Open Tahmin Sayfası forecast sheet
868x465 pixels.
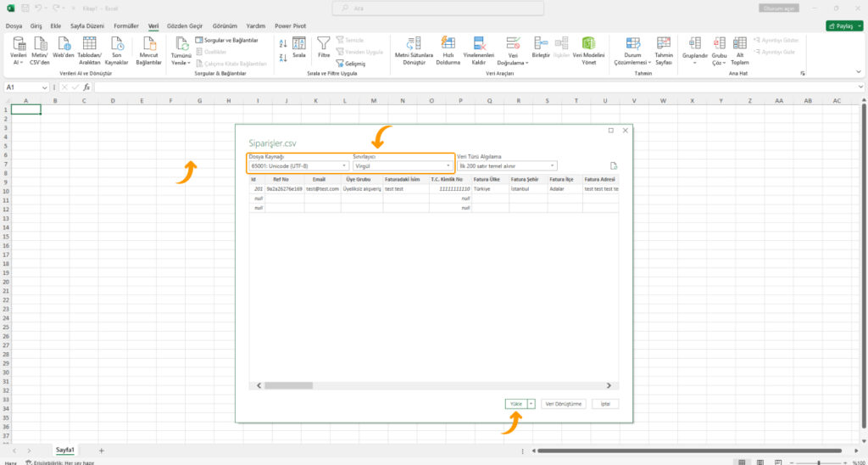coord(663,51)
